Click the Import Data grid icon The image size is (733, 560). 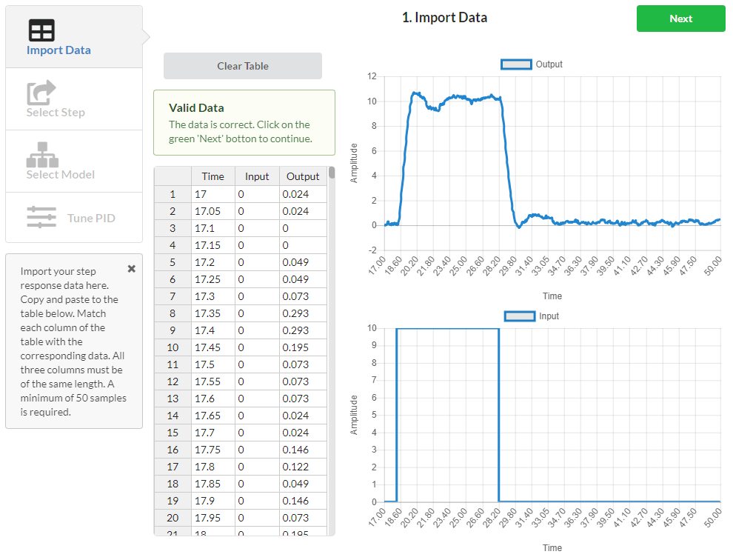(41, 30)
